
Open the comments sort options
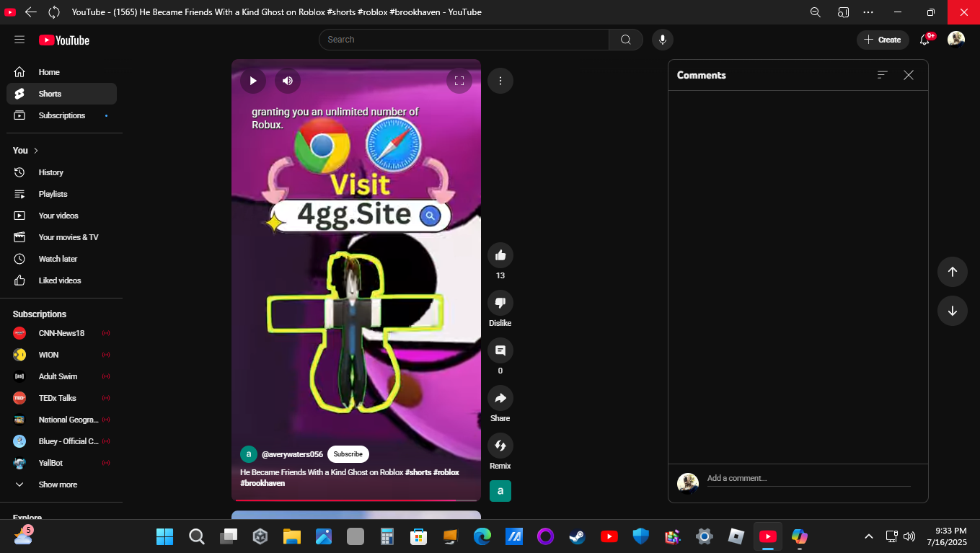pyautogui.click(x=882, y=75)
